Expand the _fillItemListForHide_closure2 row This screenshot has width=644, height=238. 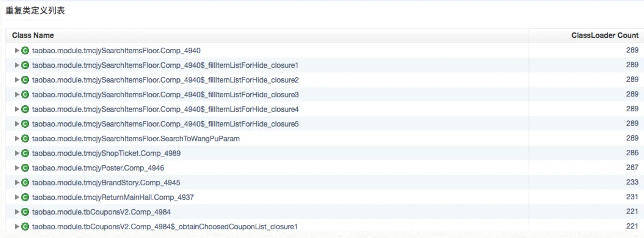(x=17, y=80)
